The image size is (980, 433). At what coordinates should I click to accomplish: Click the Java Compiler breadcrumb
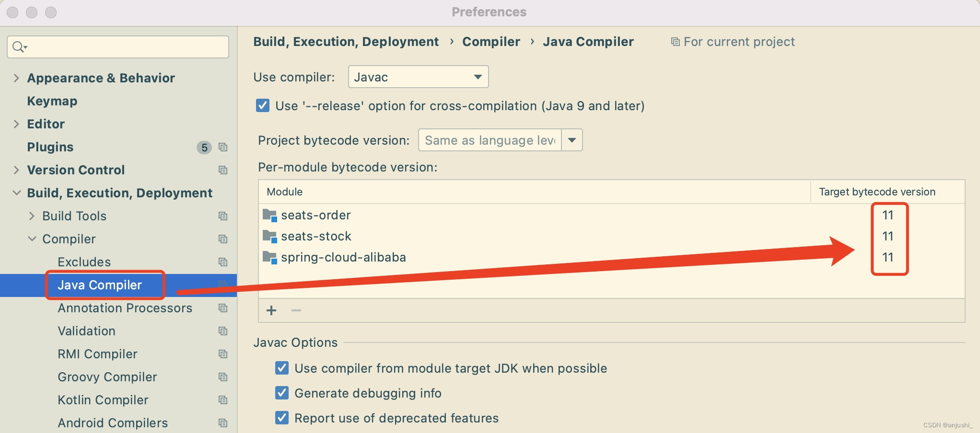(588, 42)
